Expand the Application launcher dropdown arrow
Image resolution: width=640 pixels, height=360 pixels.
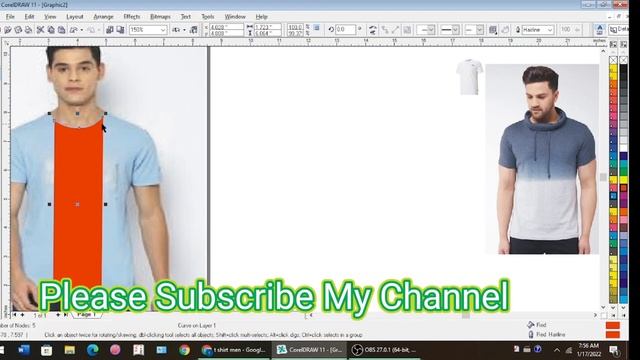tap(184, 30)
